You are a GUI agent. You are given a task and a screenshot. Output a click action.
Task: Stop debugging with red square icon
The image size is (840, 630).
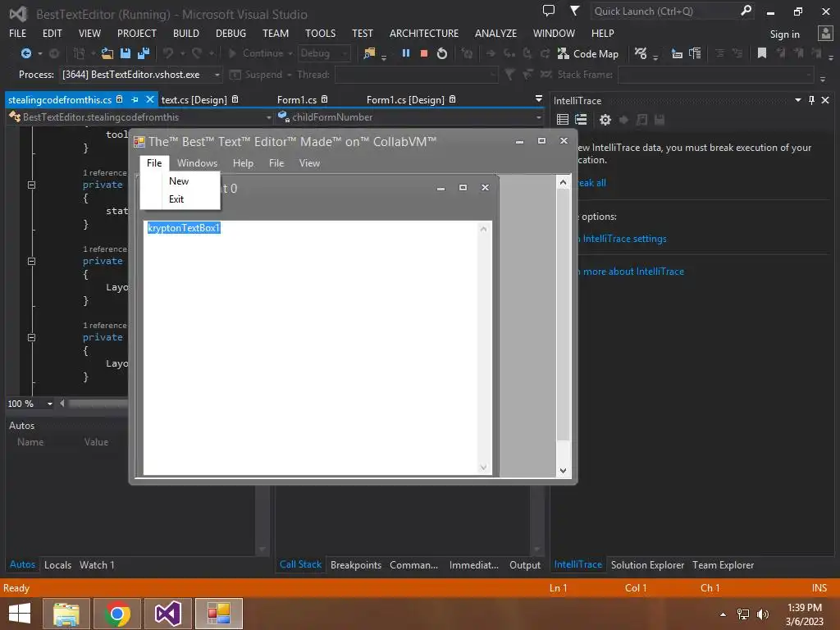[424, 53]
